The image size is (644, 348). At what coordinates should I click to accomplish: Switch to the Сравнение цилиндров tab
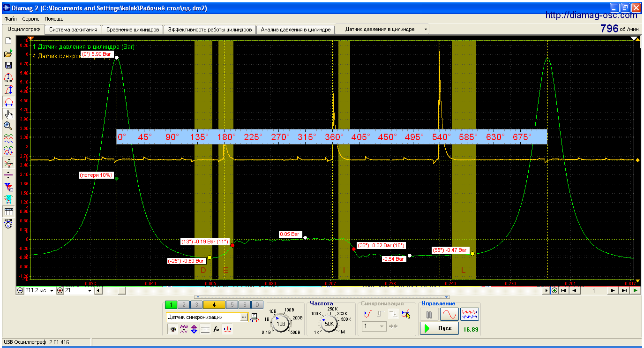click(x=133, y=29)
